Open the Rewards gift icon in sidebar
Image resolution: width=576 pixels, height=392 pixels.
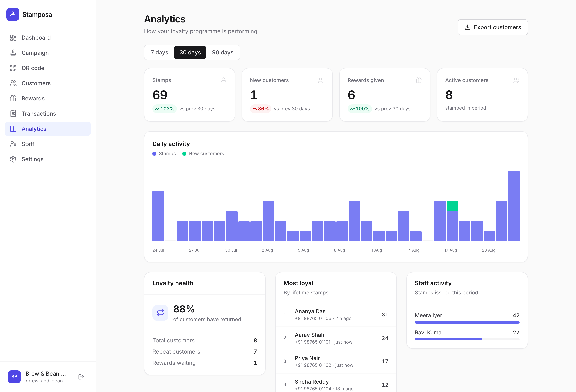pyautogui.click(x=13, y=98)
